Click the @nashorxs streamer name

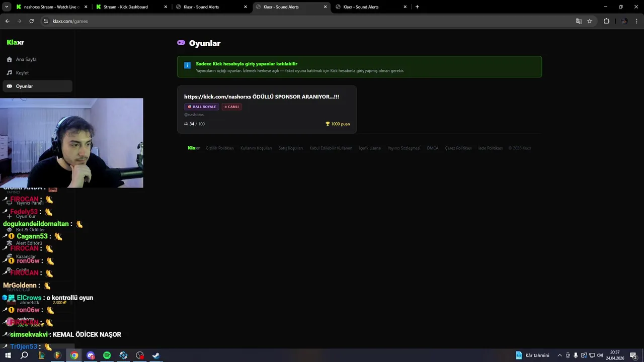click(x=194, y=115)
